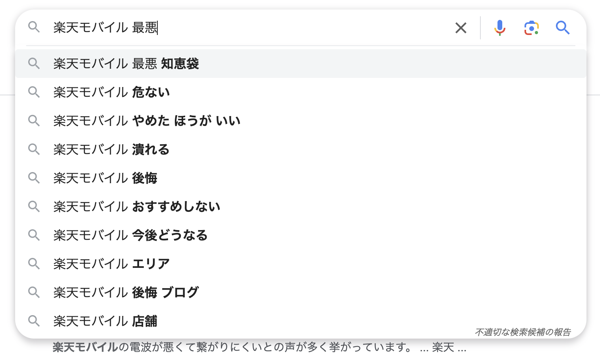The width and height of the screenshot is (600, 364).
Task: Select suggestion 楽天モバイル 潰れる
Action: coord(301,149)
